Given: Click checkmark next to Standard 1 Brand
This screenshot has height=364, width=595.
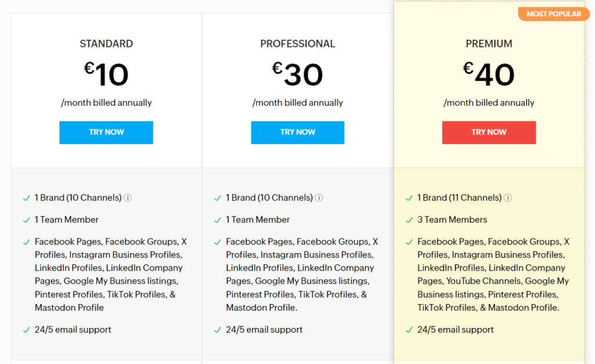Looking at the screenshot, I should (x=27, y=198).
